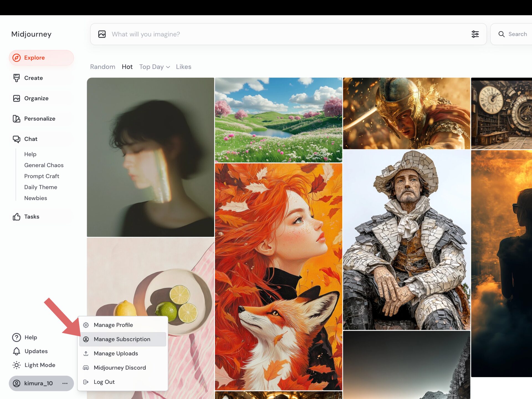Open prompt settings sliders icon
This screenshot has height=399, width=532.
(x=475, y=34)
